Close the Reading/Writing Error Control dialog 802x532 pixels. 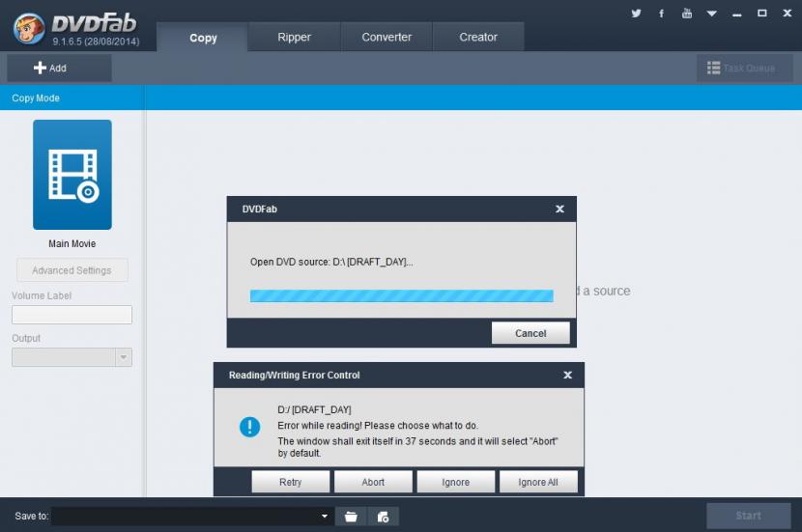(x=568, y=375)
